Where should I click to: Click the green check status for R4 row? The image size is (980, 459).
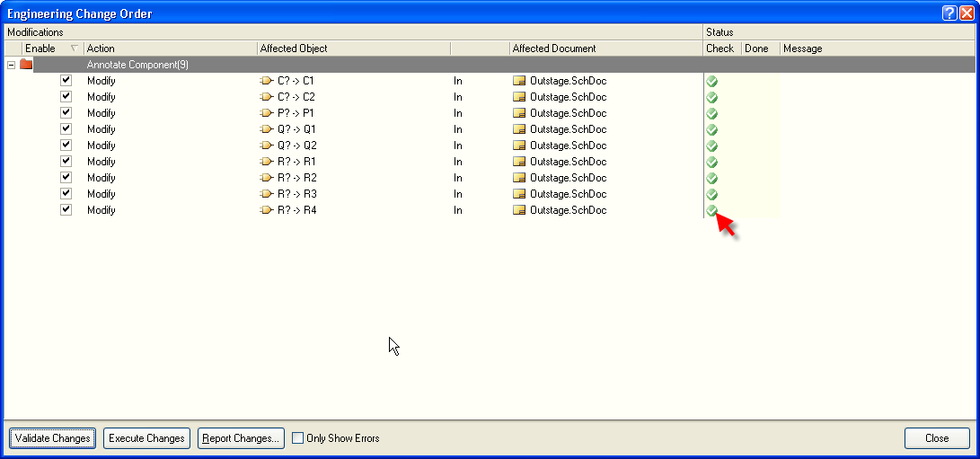(711, 210)
